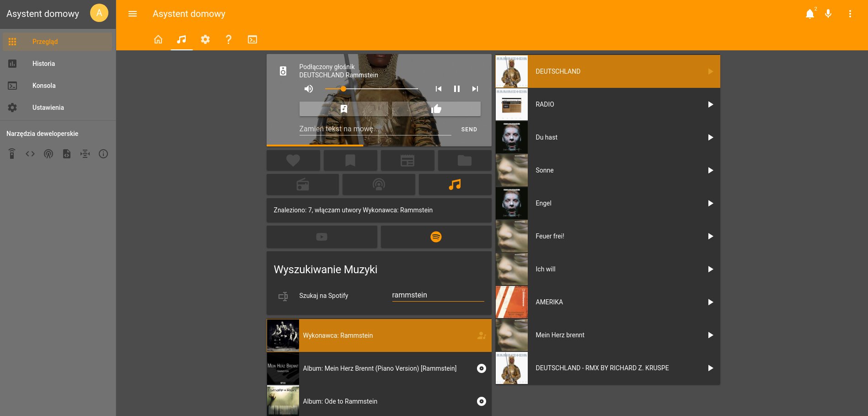The width and height of the screenshot is (868, 416).
Task: Open the hamburger menu in header
Action: (133, 14)
